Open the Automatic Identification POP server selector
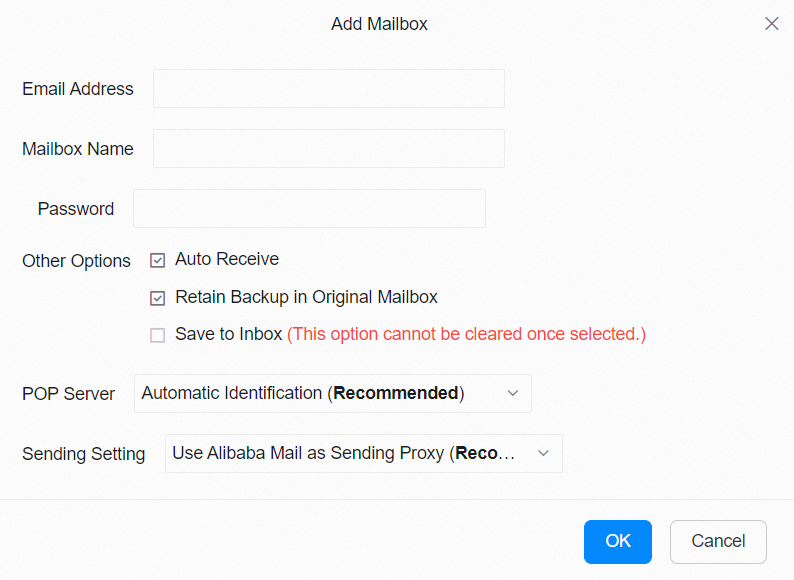This screenshot has height=580, width=794. click(x=320, y=394)
